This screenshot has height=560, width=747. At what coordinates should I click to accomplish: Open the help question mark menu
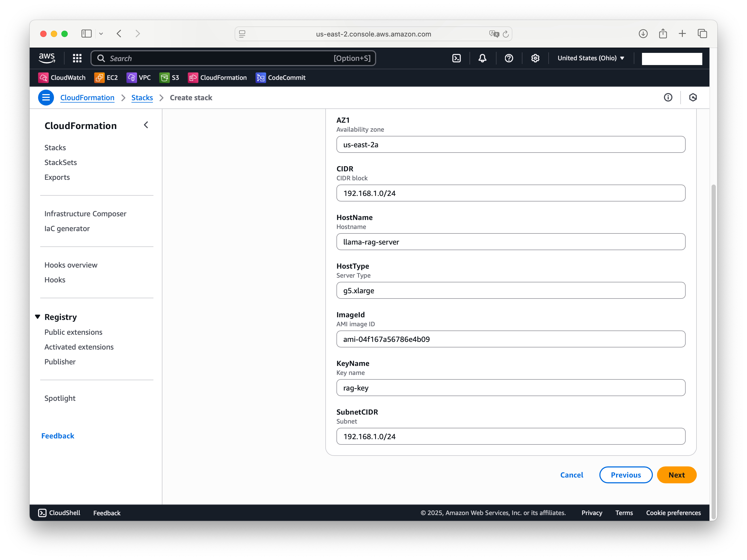(x=509, y=58)
